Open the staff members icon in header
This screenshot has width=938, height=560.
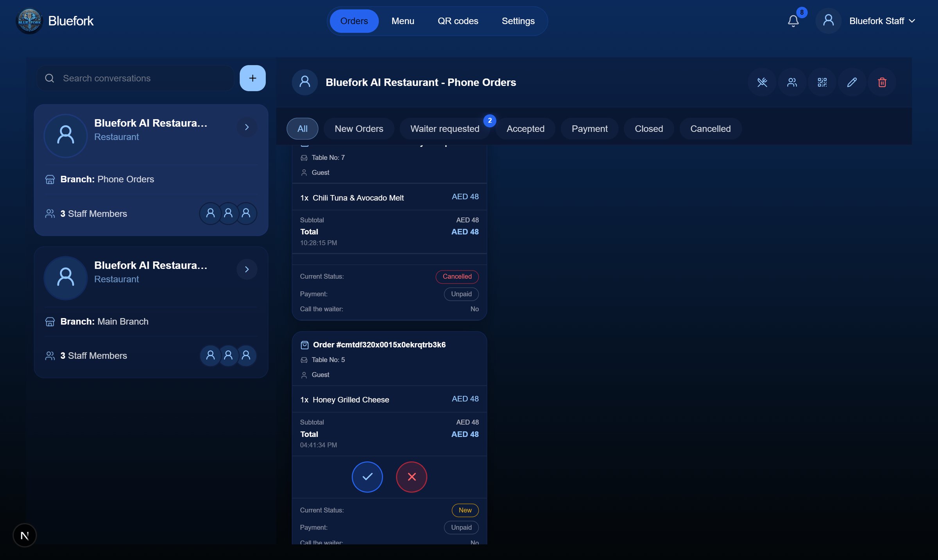click(x=792, y=82)
